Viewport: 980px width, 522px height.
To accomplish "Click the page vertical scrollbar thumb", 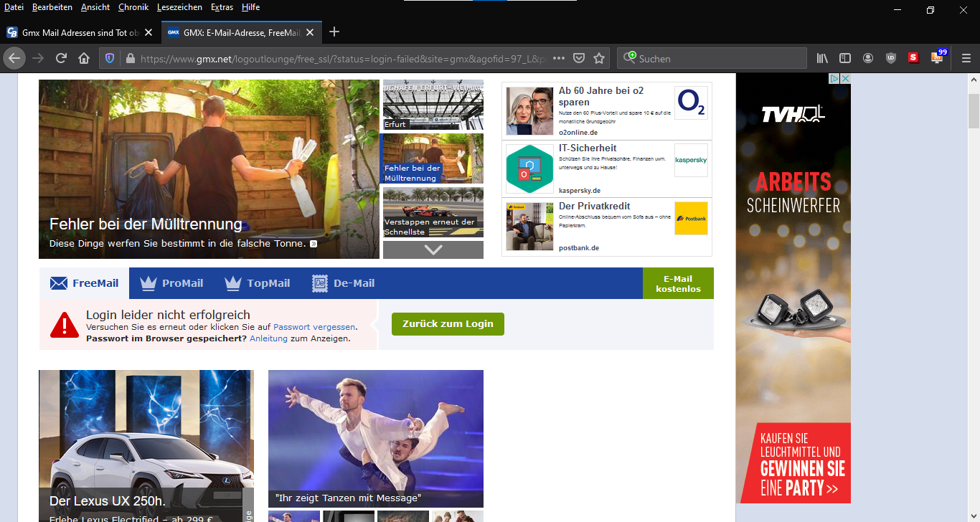I will [x=974, y=110].
